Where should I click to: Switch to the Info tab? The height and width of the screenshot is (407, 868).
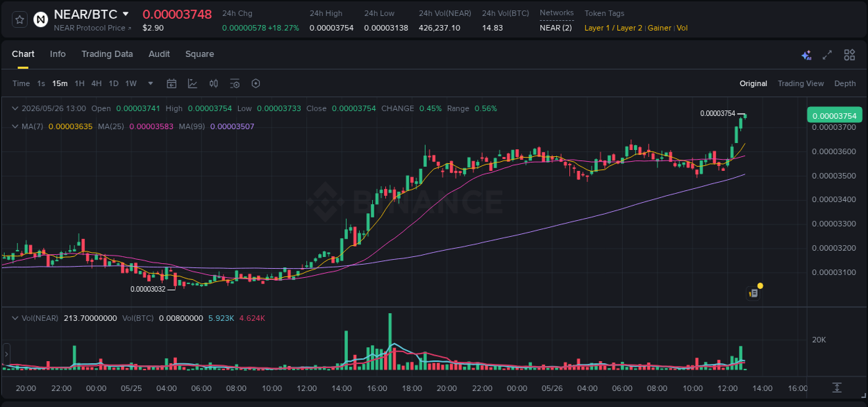[x=58, y=54]
